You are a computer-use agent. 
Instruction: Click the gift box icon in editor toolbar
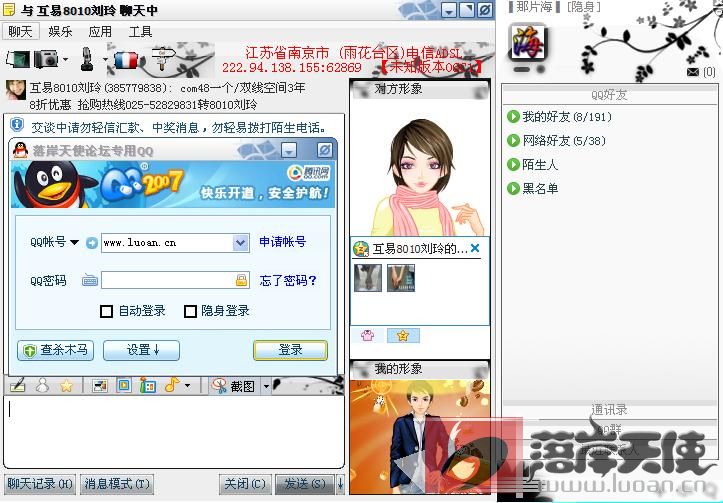pyautogui.click(x=148, y=385)
